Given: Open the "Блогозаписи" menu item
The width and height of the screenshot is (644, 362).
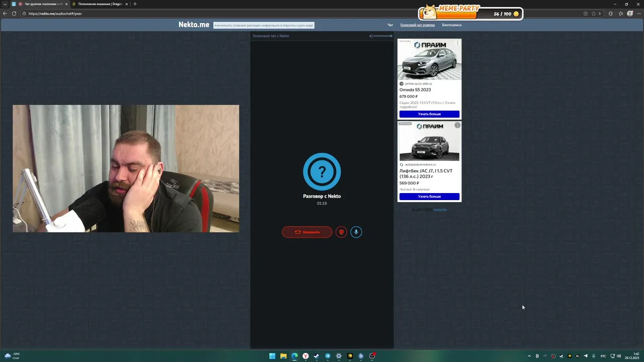Looking at the screenshot, I should 452,25.
